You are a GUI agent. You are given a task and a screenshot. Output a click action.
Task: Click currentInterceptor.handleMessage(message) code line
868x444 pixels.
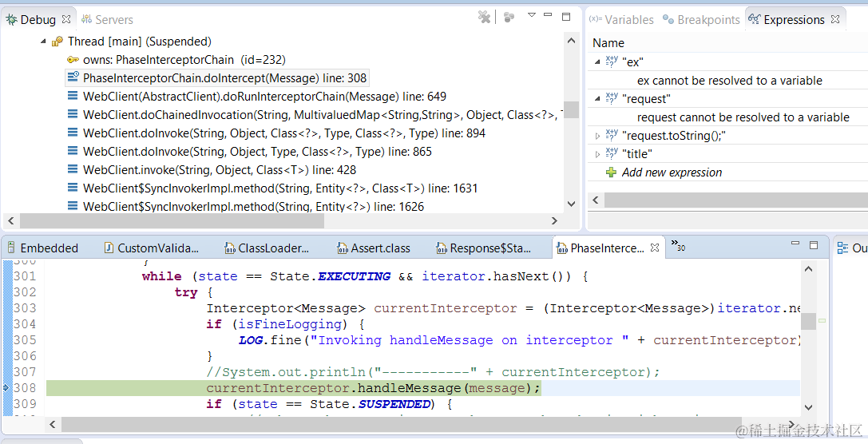(373, 388)
